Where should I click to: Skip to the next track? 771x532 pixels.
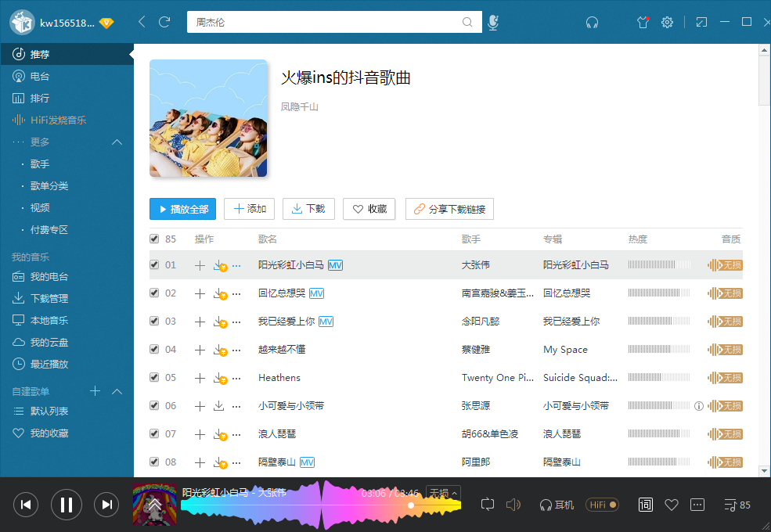(106, 505)
